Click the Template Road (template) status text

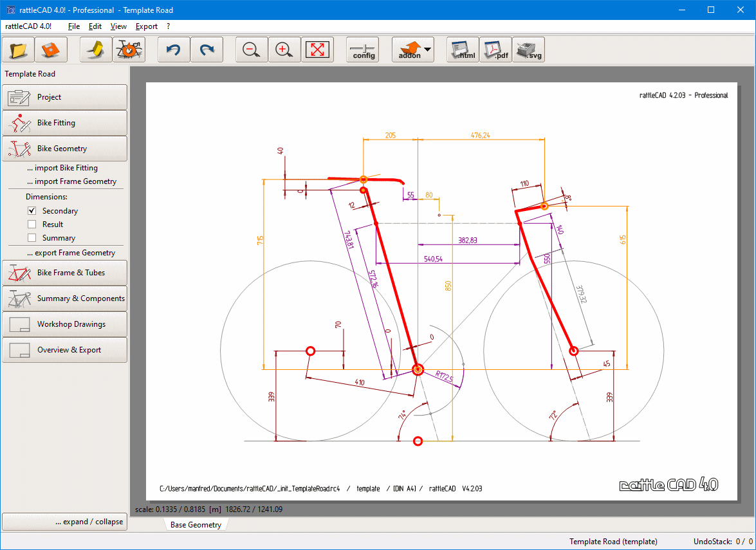(613, 542)
